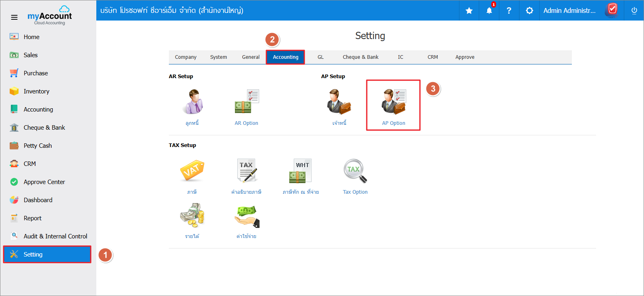Open the tax description document icon
This screenshot has width=644, height=296.
click(246, 171)
